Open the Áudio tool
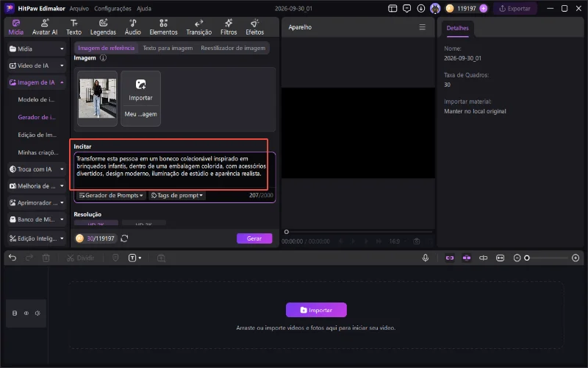 pos(133,27)
